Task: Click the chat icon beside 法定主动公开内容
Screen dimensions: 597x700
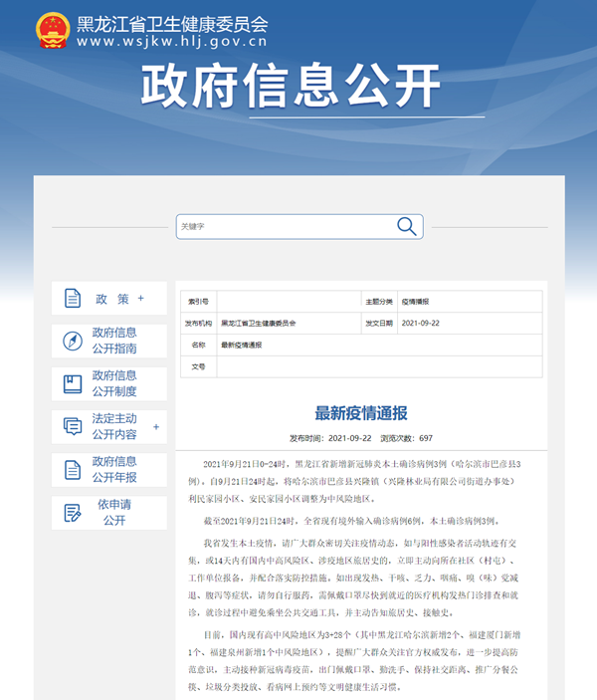Action: [x=73, y=426]
